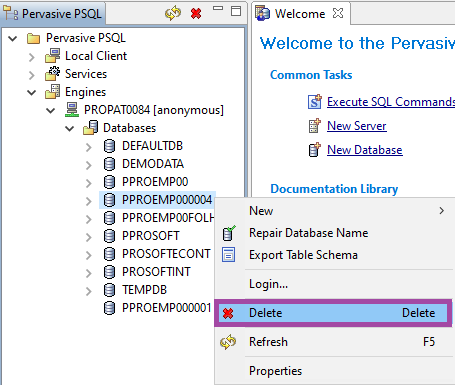Close the Welcome tab
Viewport: 455px width, 385px height.
[x=338, y=14]
